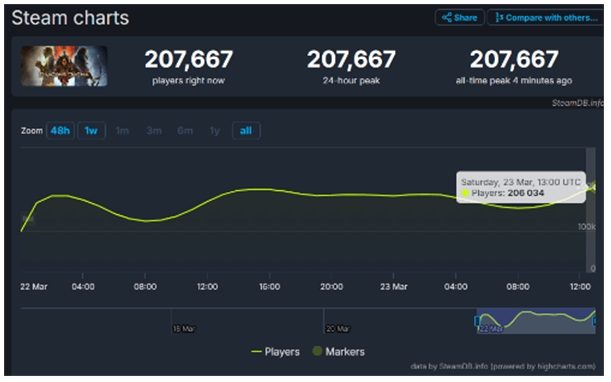611x382 pixels.
Task: Toggle the Markers series in legend
Action: (339, 352)
